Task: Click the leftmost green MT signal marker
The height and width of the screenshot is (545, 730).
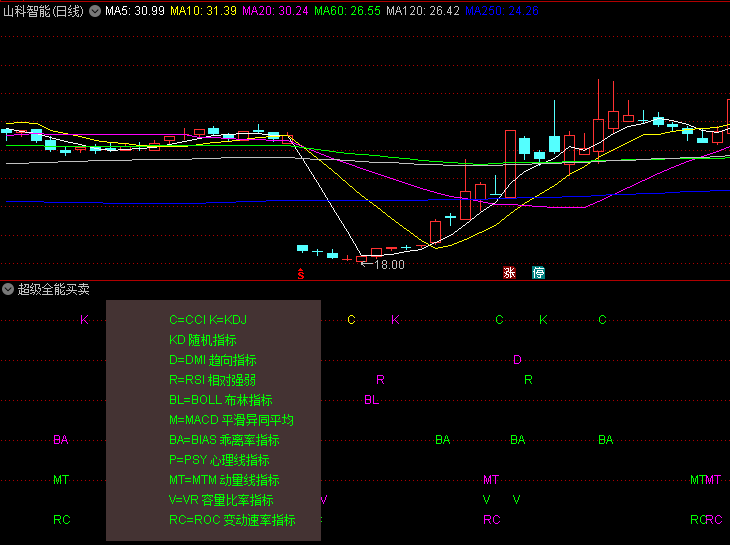Action: click(61, 480)
